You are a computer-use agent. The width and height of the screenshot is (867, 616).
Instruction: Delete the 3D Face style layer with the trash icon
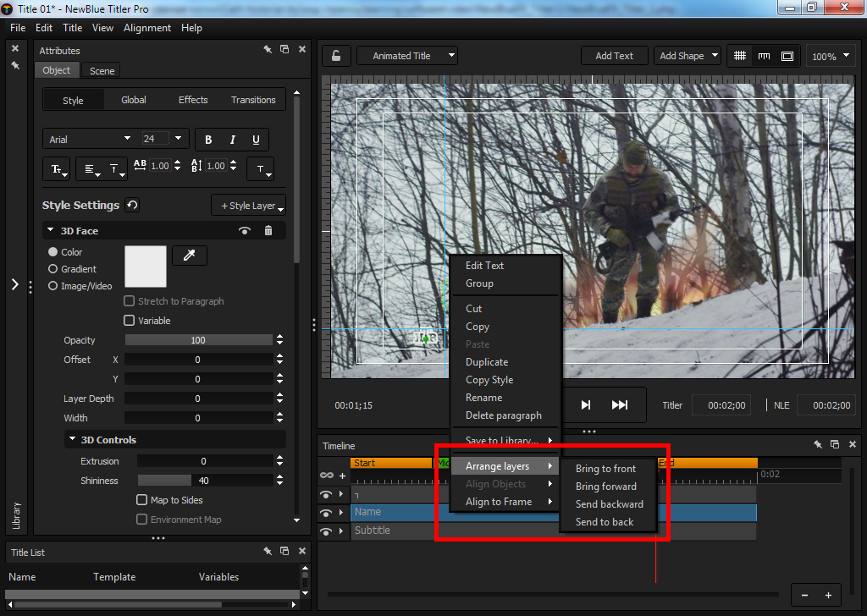(x=268, y=231)
